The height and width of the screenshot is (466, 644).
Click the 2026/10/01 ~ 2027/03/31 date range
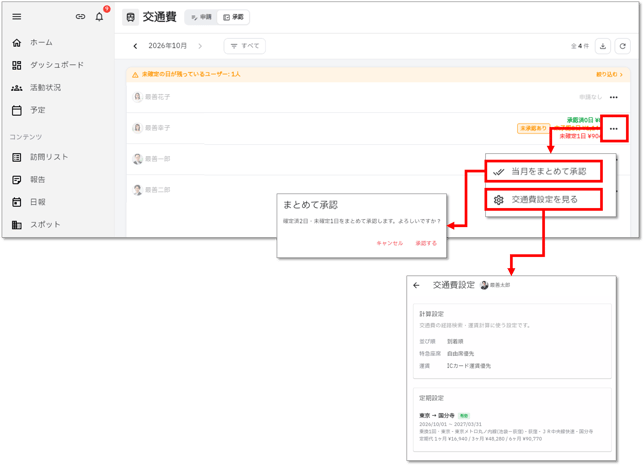click(x=451, y=424)
